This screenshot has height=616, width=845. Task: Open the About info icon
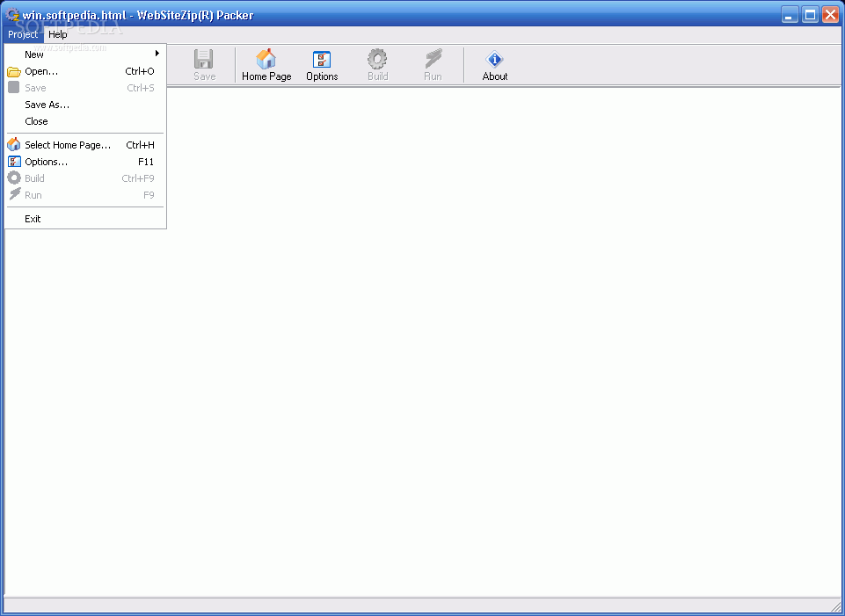(494, 59)
